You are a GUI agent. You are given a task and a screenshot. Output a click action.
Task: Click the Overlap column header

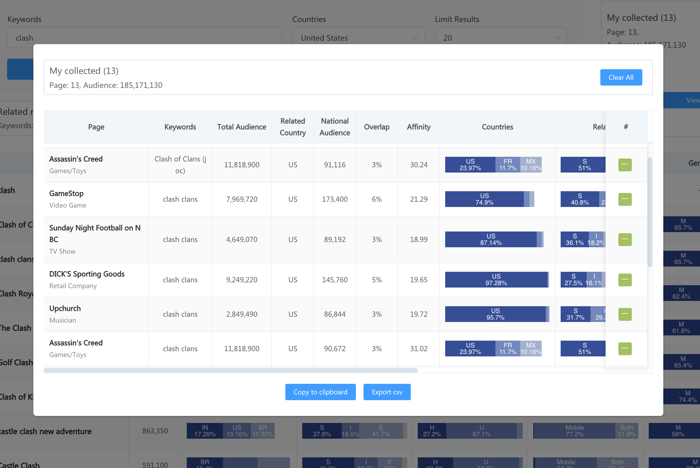(x=376, y=127)
